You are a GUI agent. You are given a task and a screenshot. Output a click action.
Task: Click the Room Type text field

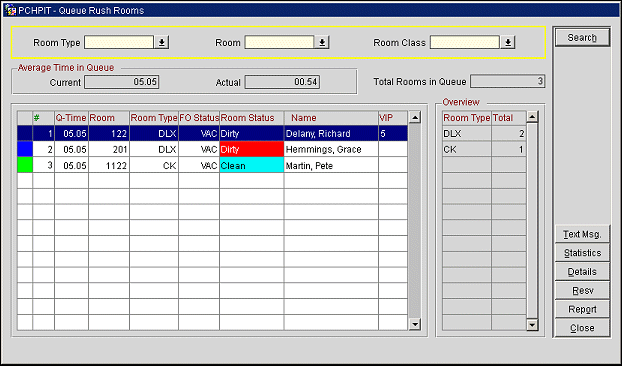[x=119, y=42]
